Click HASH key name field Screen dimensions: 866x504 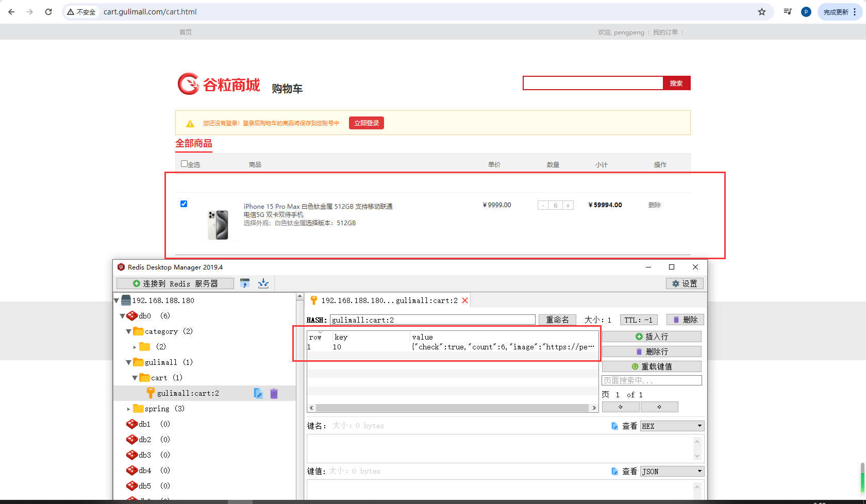(x=432, y=320)
